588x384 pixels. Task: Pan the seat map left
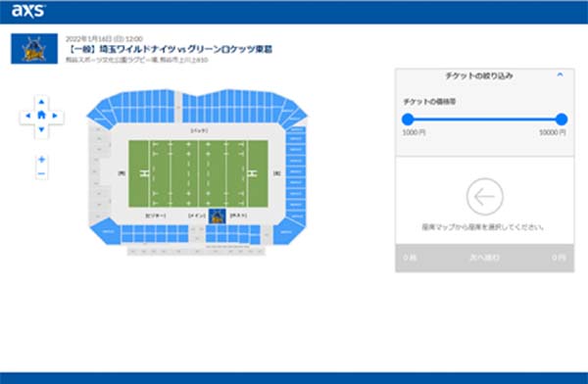pyautogui.click(x=27, y=116)
